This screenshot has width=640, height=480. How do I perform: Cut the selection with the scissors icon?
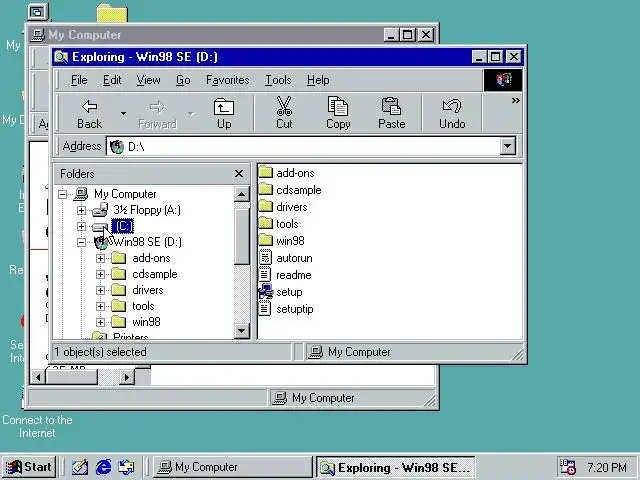284,113
